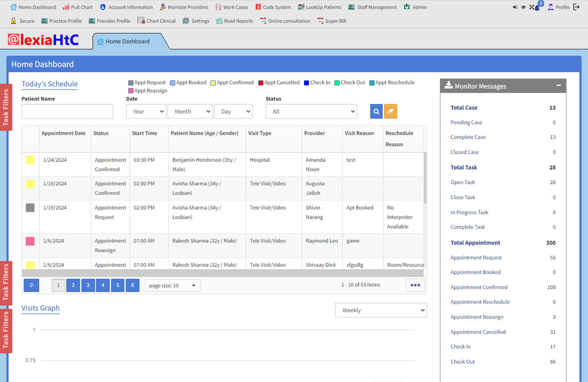Click the orange eraser clear button
Image resolution: width=588 pixels, height=382 pixels.
coord(390,111)
